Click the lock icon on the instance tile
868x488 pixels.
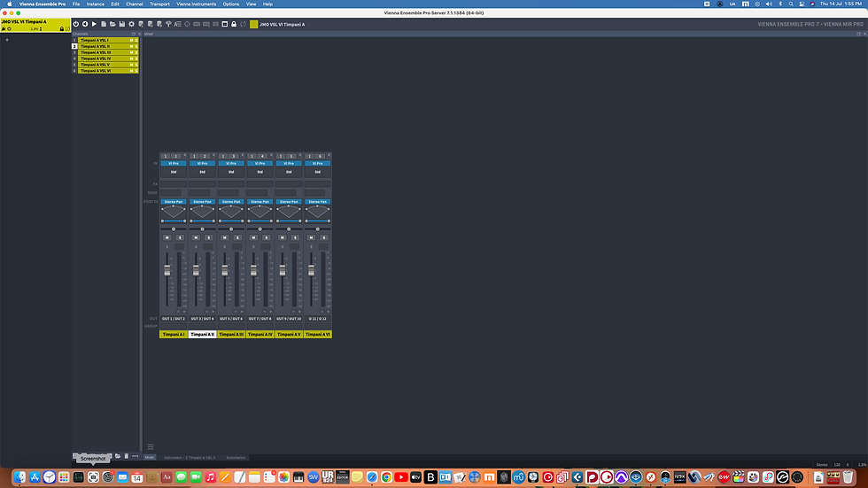[x=61, y=28]
